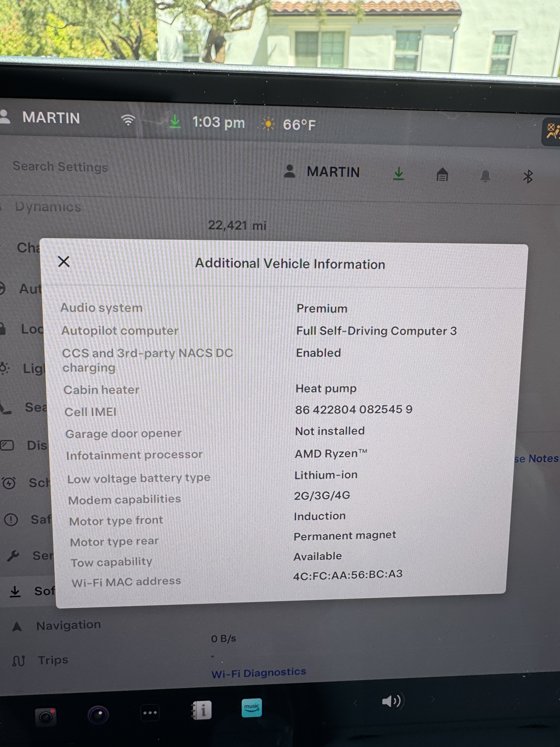Tap the Bluetooth icon in settings header
Screen dimensions: 560x747
click(x=527, y=176)
